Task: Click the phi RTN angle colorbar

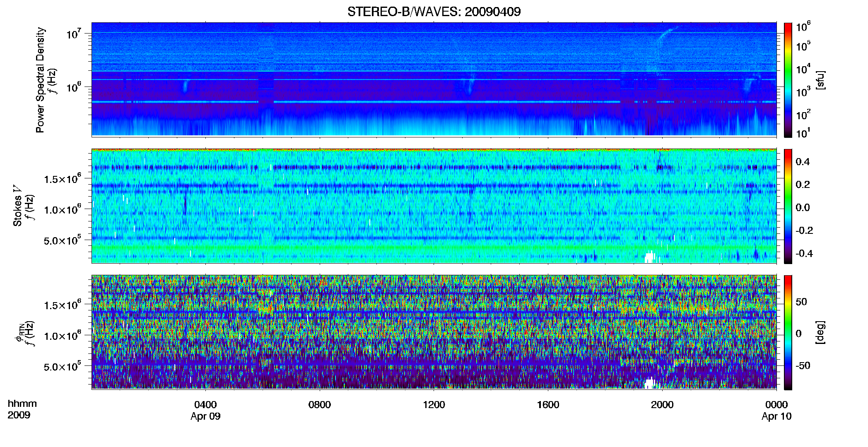Action: pyautogui.click(x=788, y=332)
